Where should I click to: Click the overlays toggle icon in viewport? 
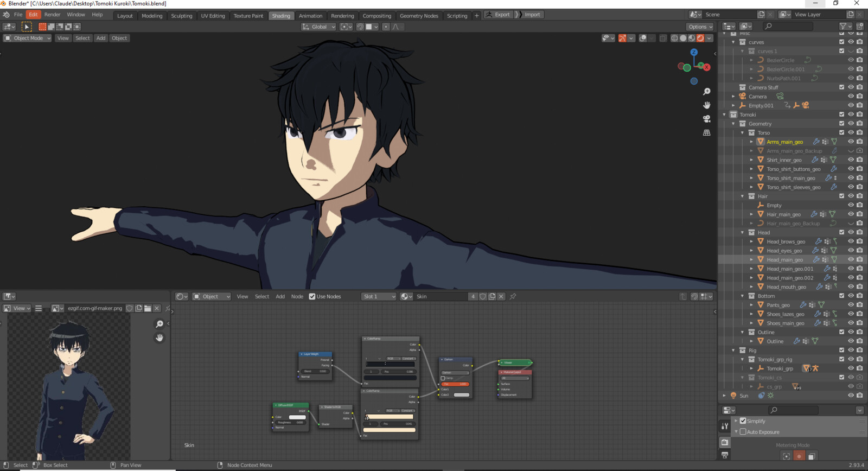tap(643, 38)
